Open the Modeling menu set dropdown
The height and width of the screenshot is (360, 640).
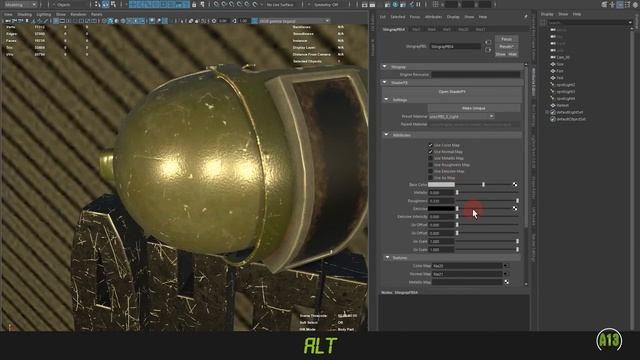(20, 4)
